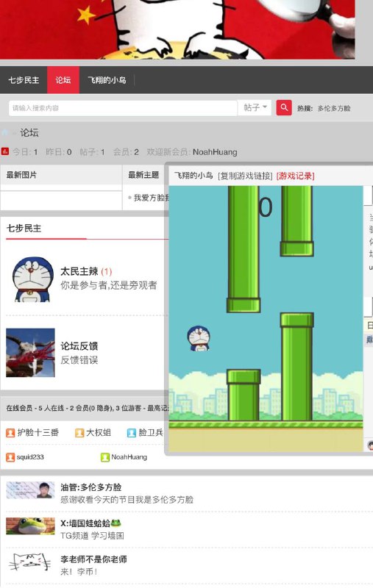This screenshot has height=588, width=373.
Task: Open the 七步民主 navigation tab
Action: tap(24, 80)
